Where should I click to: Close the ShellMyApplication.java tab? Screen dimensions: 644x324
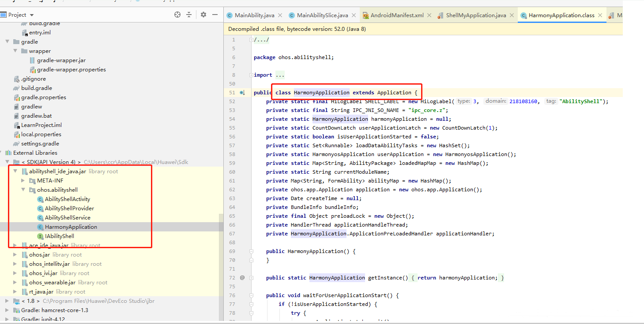512,15
